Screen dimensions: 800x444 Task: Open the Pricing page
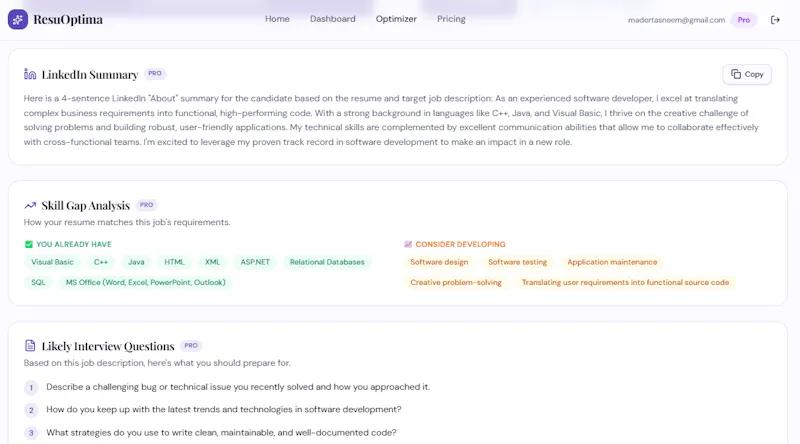[451, 19]
